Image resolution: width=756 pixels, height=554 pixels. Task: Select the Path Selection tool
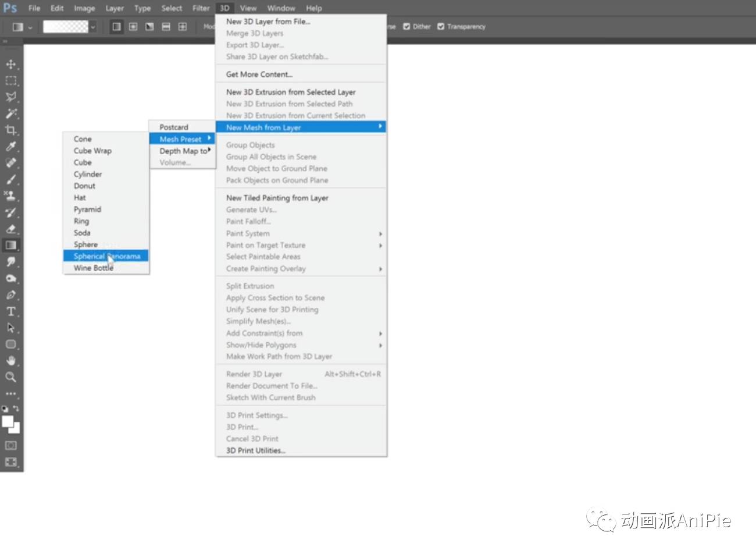tap(11, 328)
